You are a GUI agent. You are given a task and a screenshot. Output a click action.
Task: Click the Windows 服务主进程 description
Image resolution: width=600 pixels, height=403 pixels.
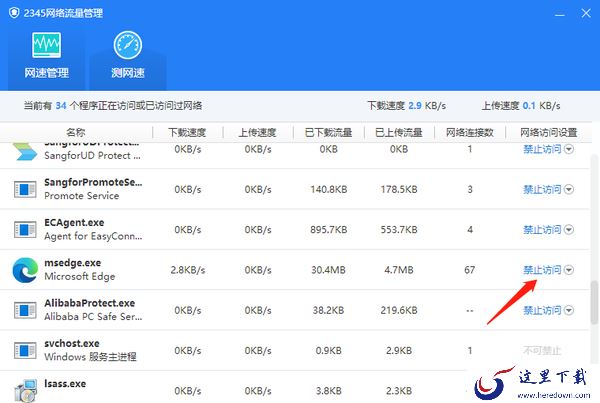click(90, 357)
